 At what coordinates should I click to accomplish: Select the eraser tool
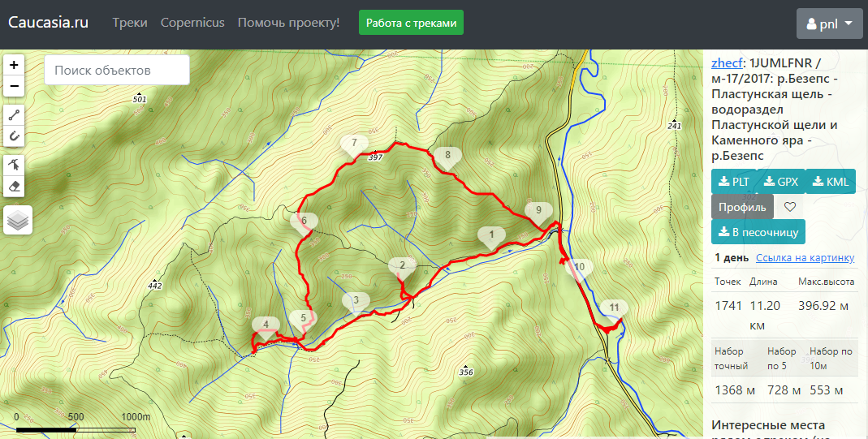[14, 187]
